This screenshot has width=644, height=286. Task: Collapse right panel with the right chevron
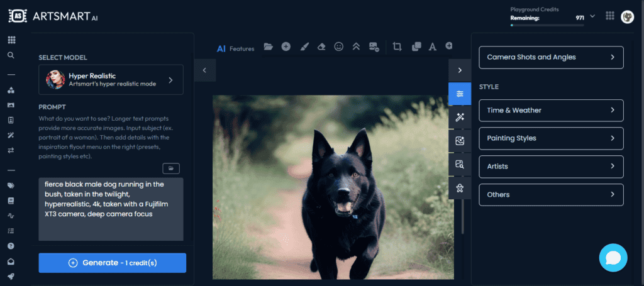[460, 70]
